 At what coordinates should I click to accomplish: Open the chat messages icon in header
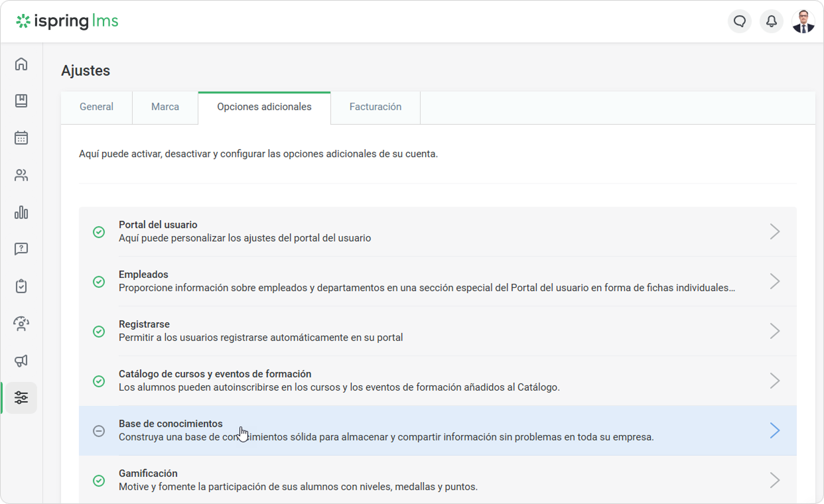click(740, 21)
